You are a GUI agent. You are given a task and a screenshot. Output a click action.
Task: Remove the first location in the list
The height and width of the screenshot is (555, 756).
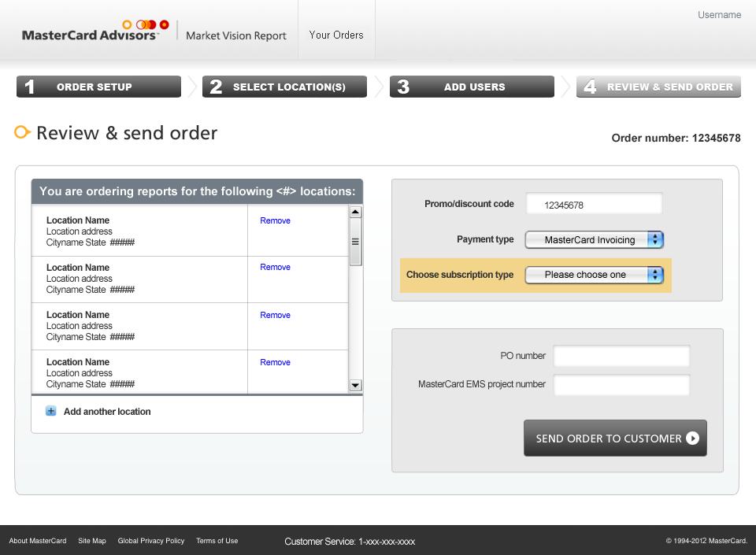(x=275, y=220)
